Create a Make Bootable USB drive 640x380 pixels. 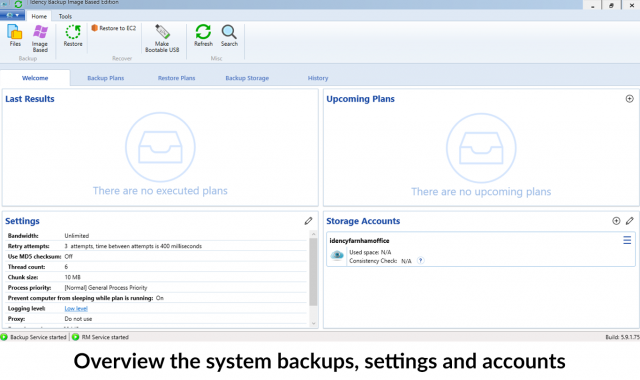click(x=162, y=38)
